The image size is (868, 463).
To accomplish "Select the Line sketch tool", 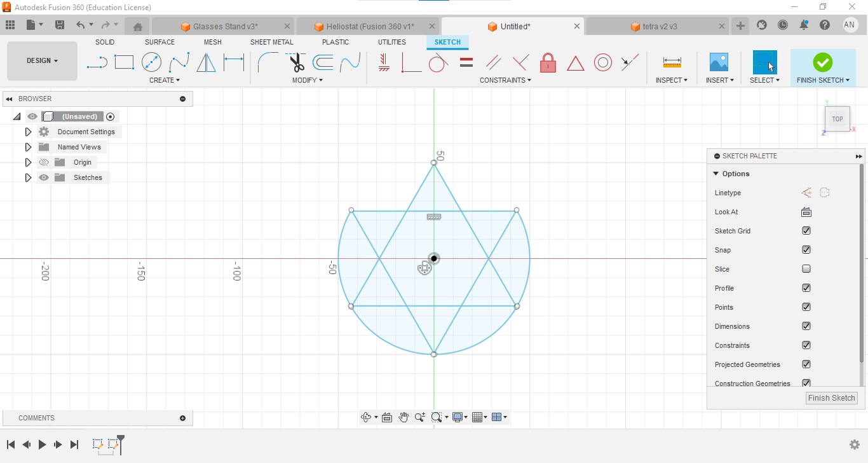I will point(97,62).
